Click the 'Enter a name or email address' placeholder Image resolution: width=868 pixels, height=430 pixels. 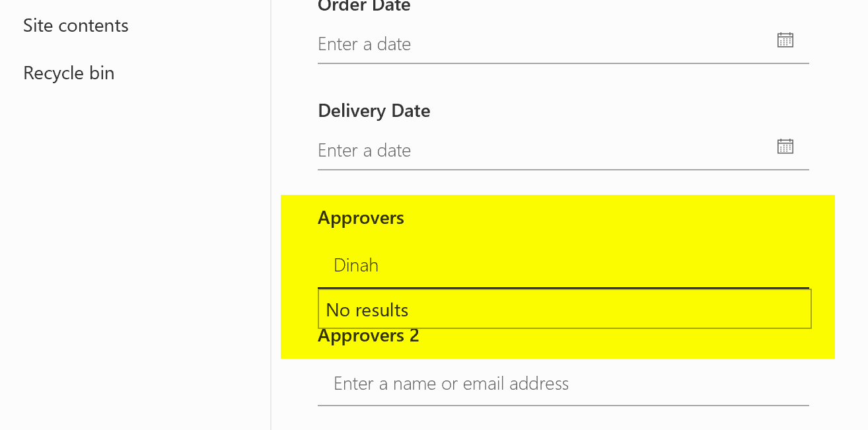[x=451, y=384]
